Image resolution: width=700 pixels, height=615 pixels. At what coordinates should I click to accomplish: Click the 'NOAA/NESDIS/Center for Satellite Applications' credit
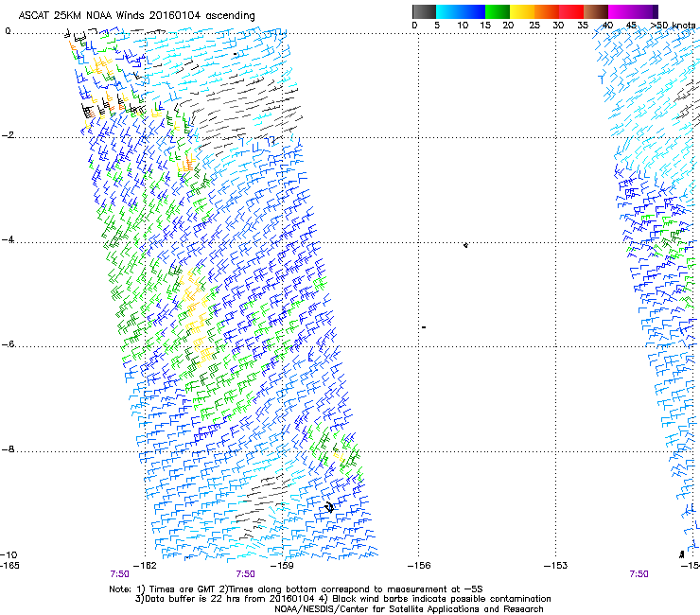coord(375,609)
